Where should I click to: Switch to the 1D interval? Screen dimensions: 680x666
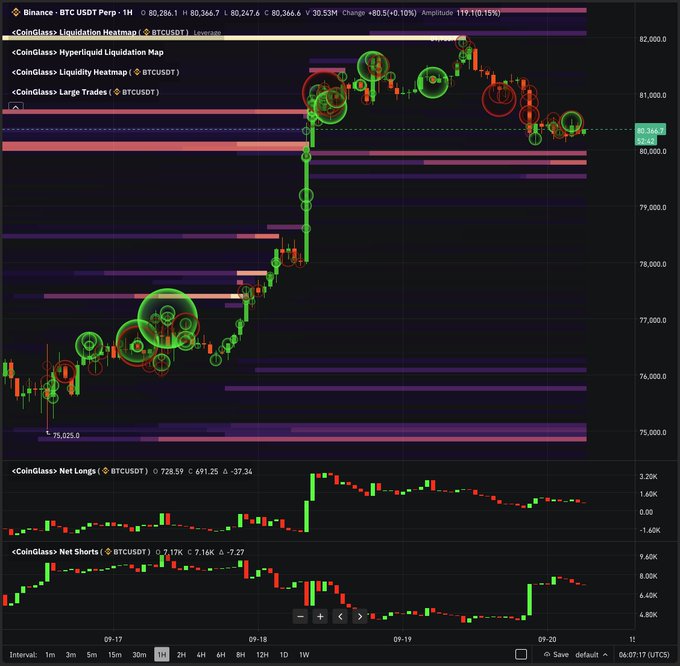click(x=284, y=654)
